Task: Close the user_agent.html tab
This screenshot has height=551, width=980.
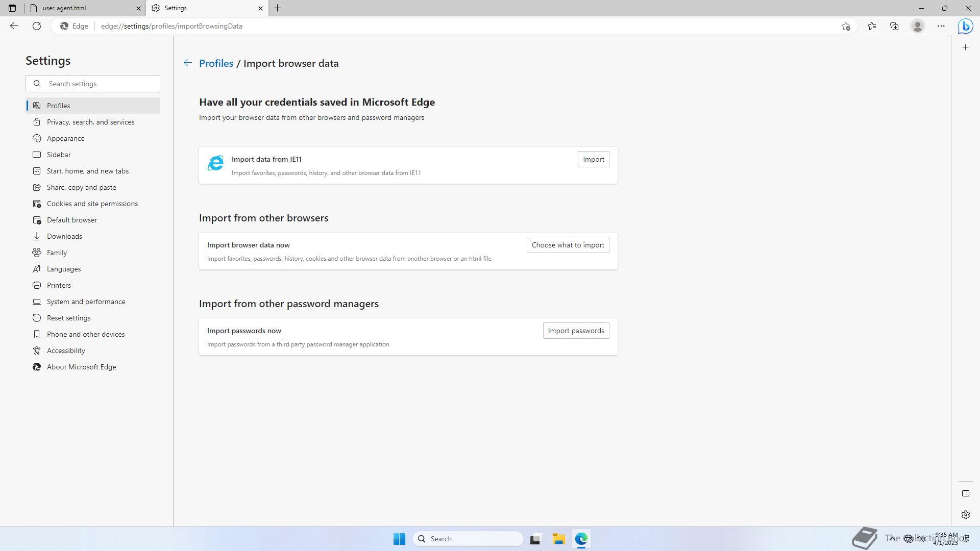Action: [138, 8]
